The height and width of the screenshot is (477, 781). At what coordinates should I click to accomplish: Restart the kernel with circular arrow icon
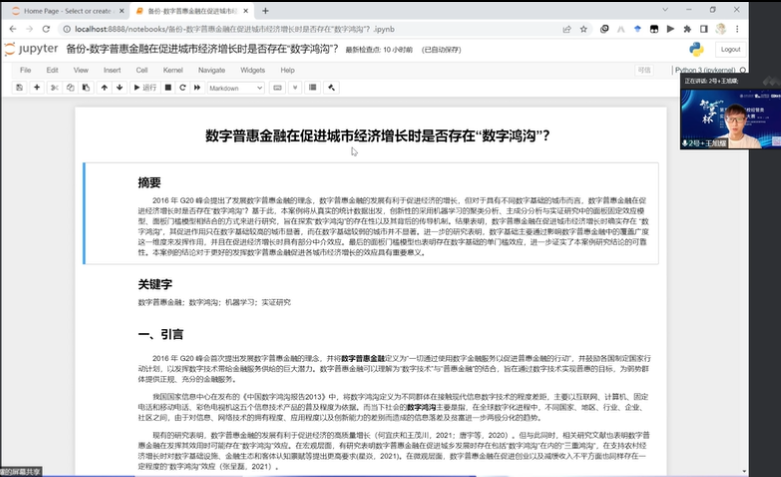(x=182, y=88)
